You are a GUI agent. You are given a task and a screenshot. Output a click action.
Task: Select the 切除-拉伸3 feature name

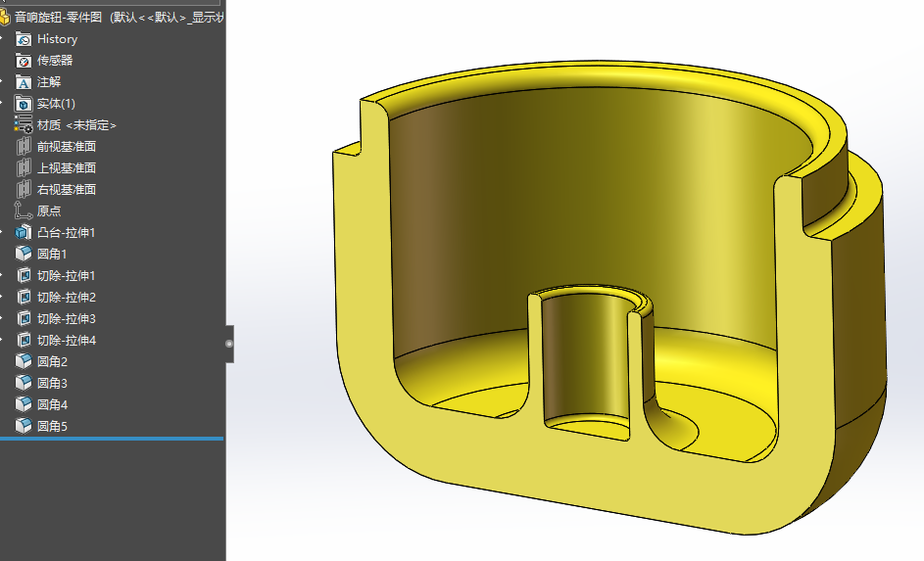pos(66,318)
